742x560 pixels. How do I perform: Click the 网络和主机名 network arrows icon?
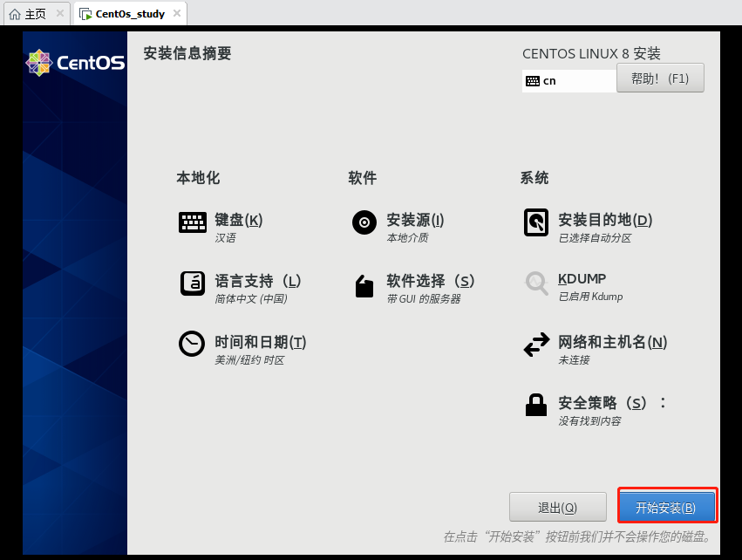click(x=535, y=344)
